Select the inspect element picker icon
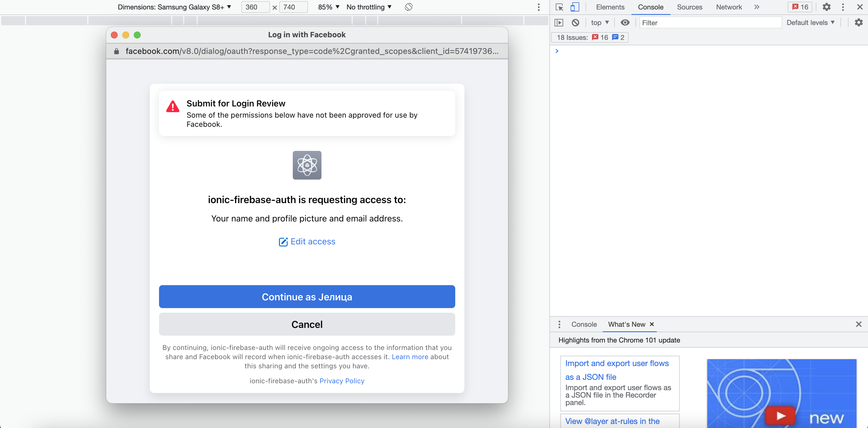 [559, 7]
